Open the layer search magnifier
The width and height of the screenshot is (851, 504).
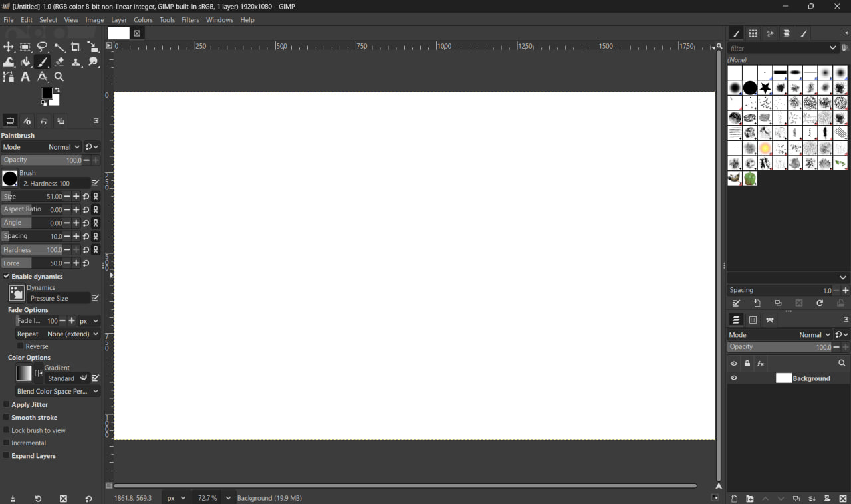tap(842, 364)
